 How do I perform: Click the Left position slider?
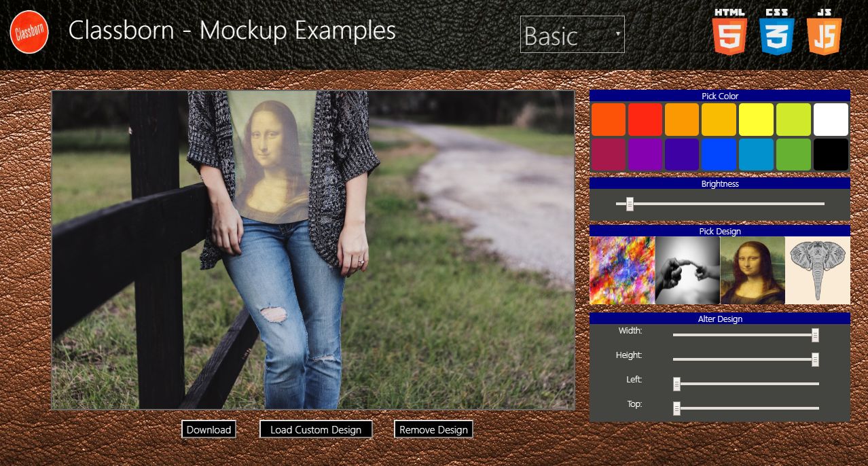[746, 384]
